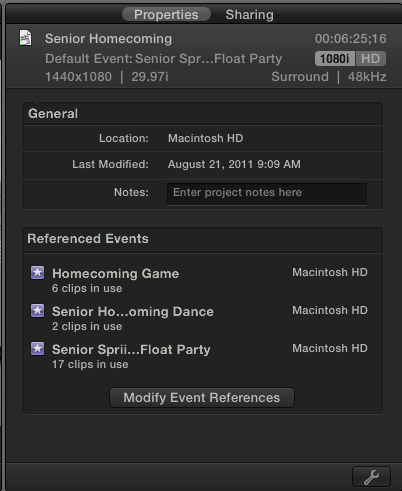Screen dimensions: 402x491
Task: Switch to the Sharing tab
Action: point(249,15)
